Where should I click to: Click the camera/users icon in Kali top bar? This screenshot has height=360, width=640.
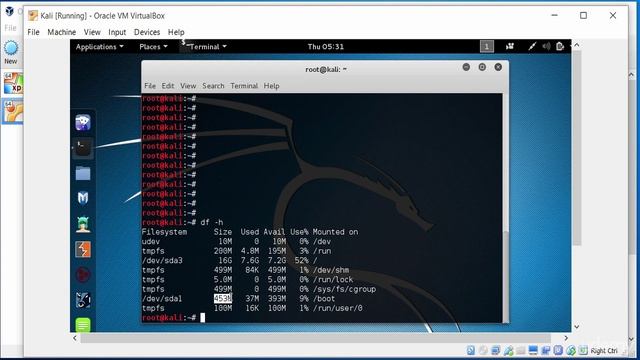pos(510,47)
